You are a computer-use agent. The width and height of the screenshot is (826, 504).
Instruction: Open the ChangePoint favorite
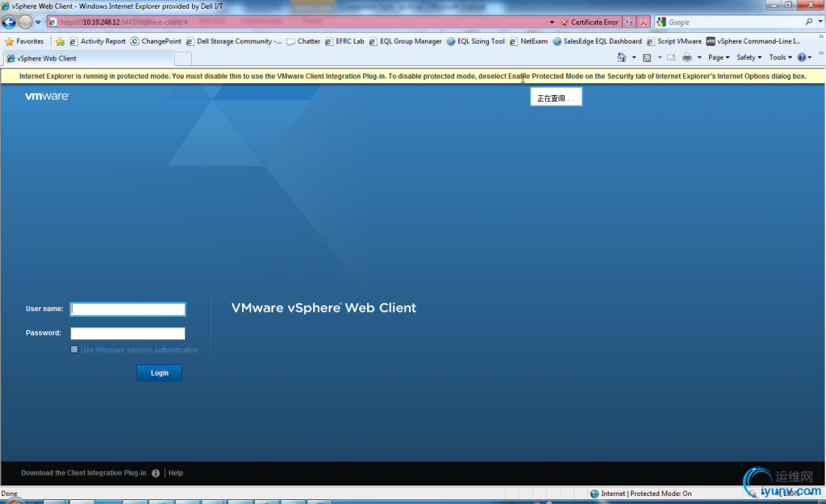click(156, 41)
